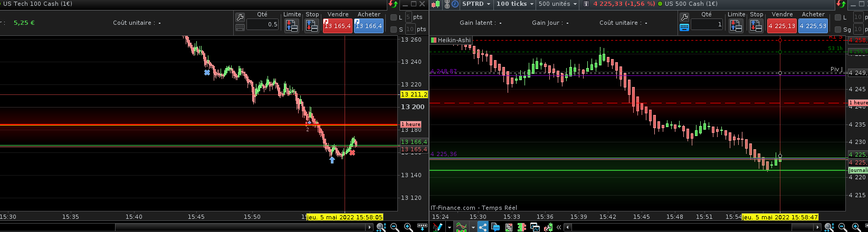
Task: Click the Qté field showing 0.5
Action: [262, 24]
